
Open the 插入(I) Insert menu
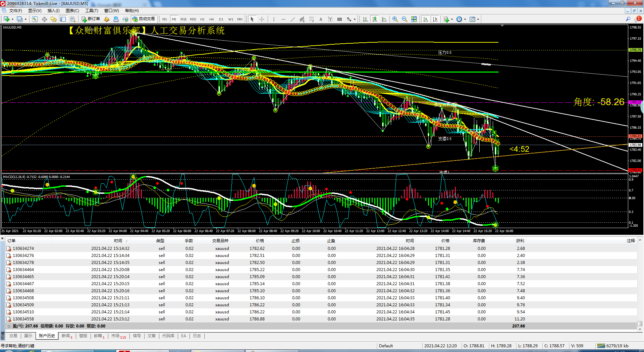click(x=53, y=11)
